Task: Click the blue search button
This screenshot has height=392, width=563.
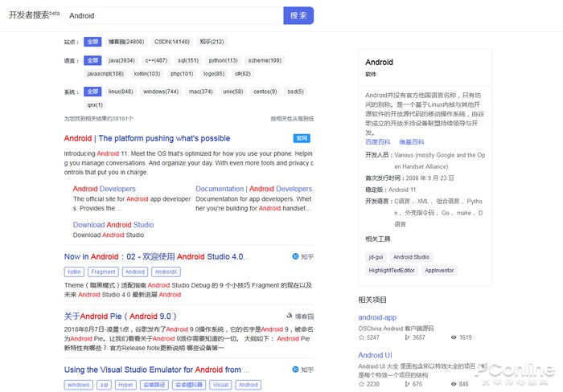Action: (298, 15)
